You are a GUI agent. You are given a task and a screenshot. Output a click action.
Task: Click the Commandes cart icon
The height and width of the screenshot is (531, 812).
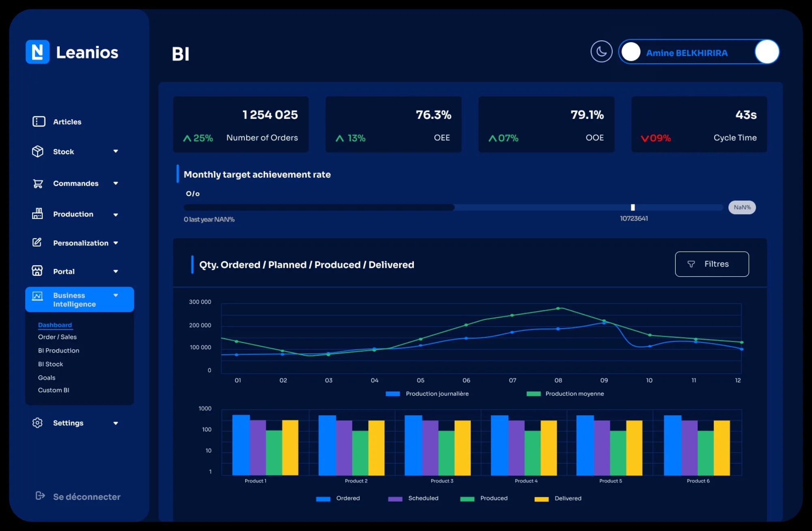click(38, 183)
